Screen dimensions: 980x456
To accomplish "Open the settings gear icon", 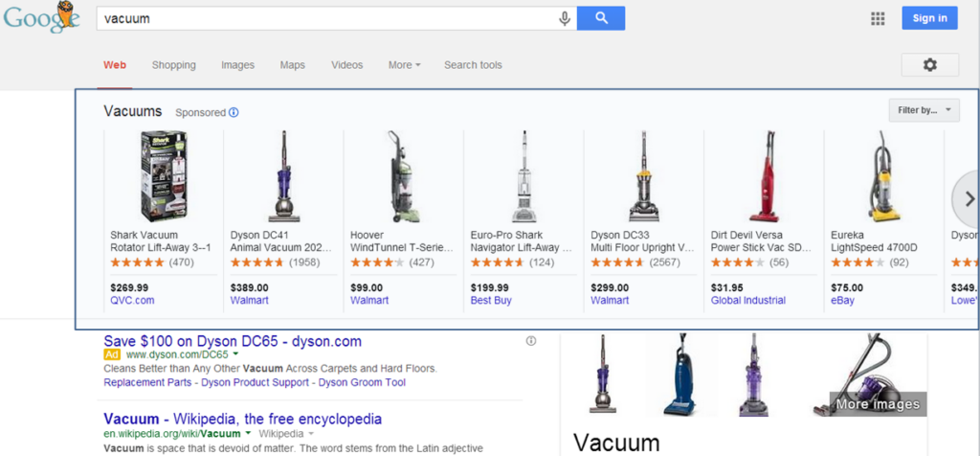I will pos(929,65).
